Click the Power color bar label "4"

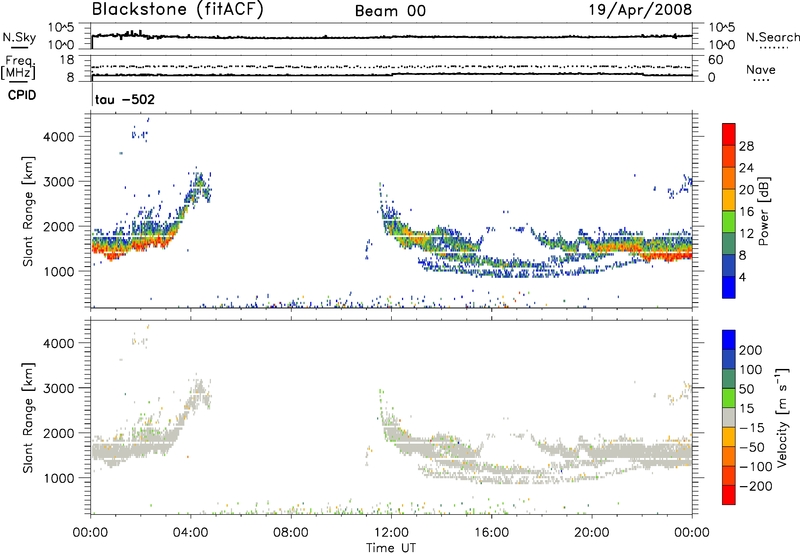point(742,277)
